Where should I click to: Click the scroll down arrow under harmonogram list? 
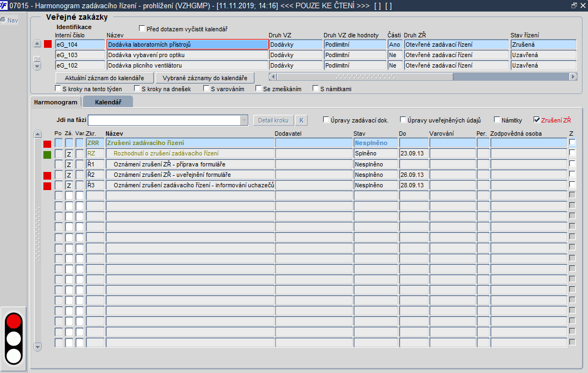tap(37, 347)
